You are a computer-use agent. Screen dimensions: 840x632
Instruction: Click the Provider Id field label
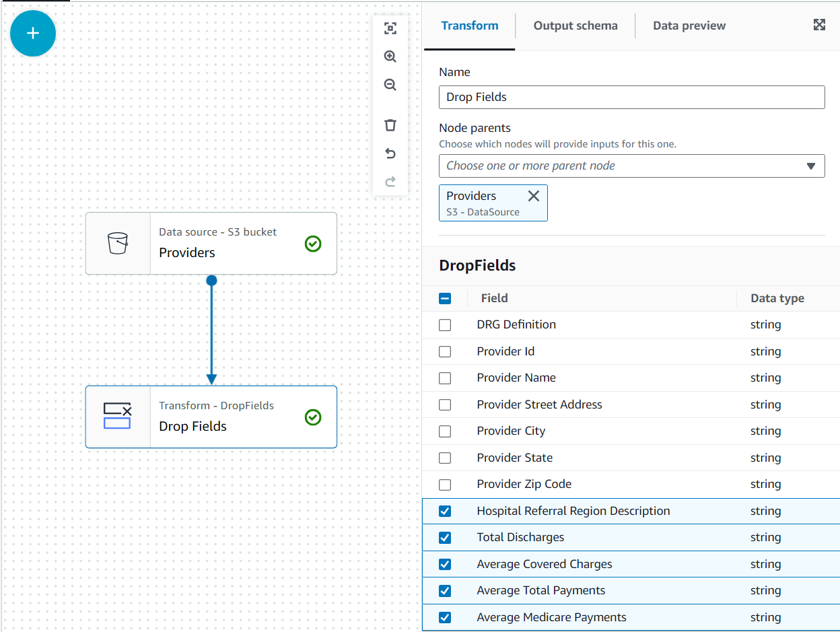505,351
